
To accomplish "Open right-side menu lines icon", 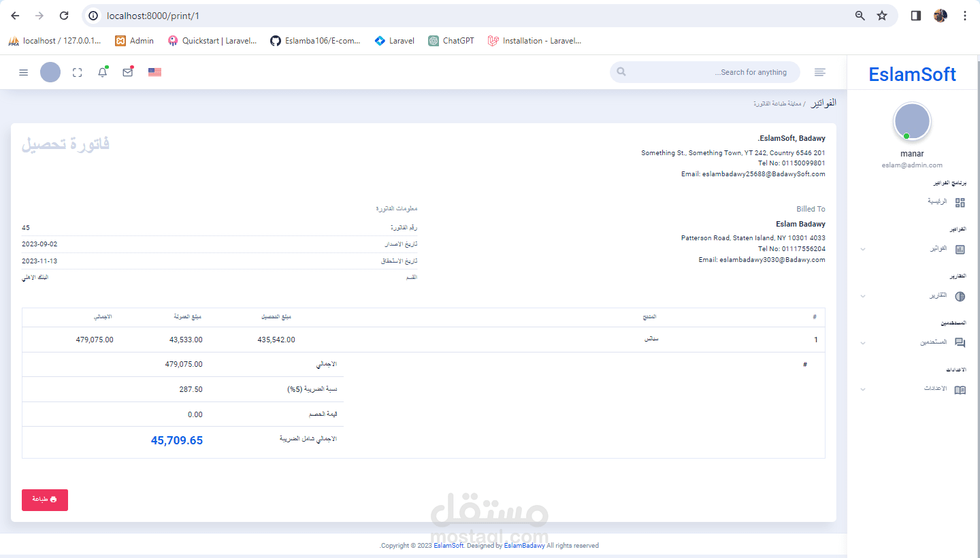I will click(x=820, y=72).
